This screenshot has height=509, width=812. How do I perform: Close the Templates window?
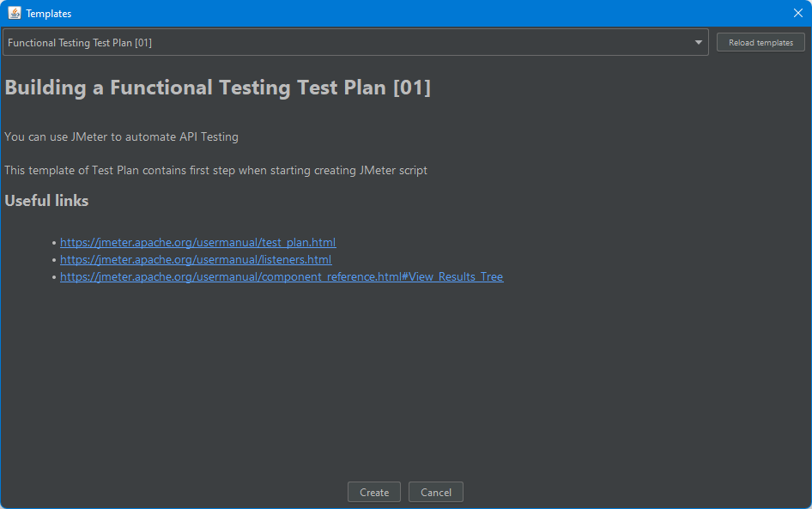[798, 13]
